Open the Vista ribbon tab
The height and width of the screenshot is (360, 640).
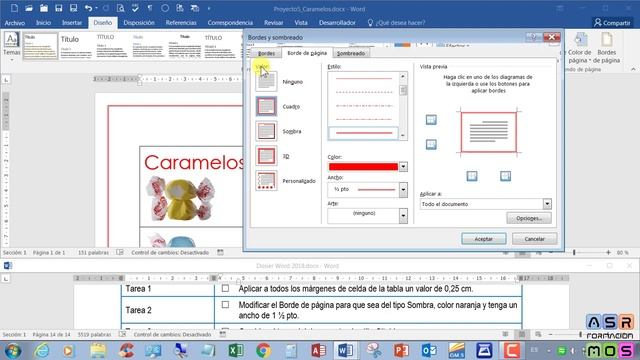point(301,23)
